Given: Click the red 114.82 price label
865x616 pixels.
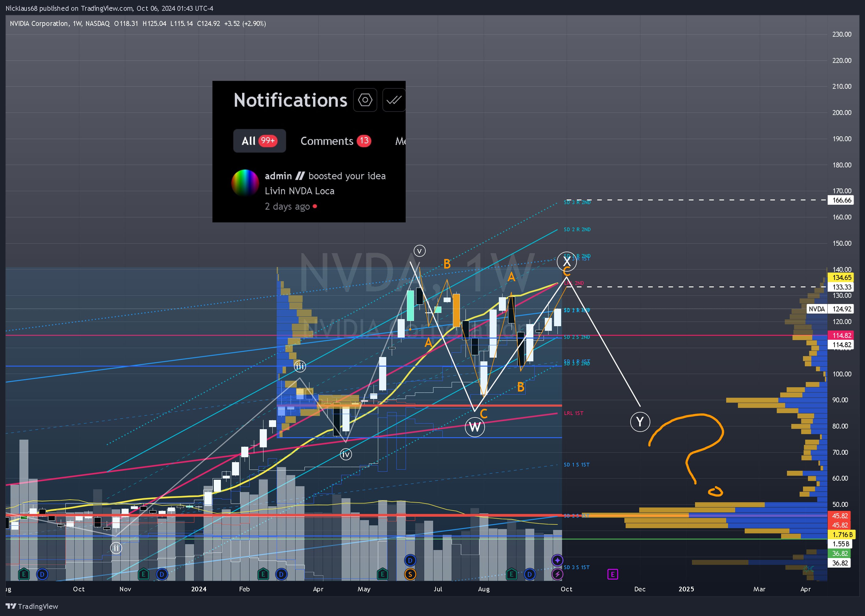Looking at the screenshot, I should [840, 335].
